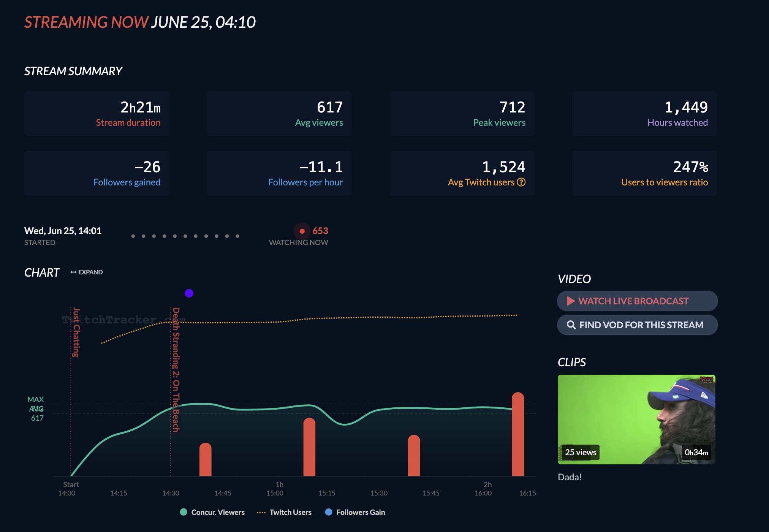Click the 0h34m clip duration badge
This screenshot has width=769, height=532.
click(696, 452)
